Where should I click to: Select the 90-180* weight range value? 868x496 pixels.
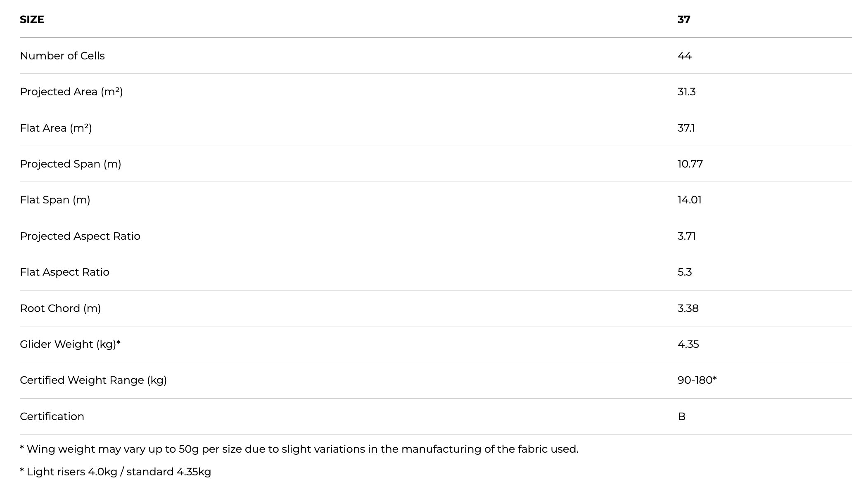click(x=697, y=380)
